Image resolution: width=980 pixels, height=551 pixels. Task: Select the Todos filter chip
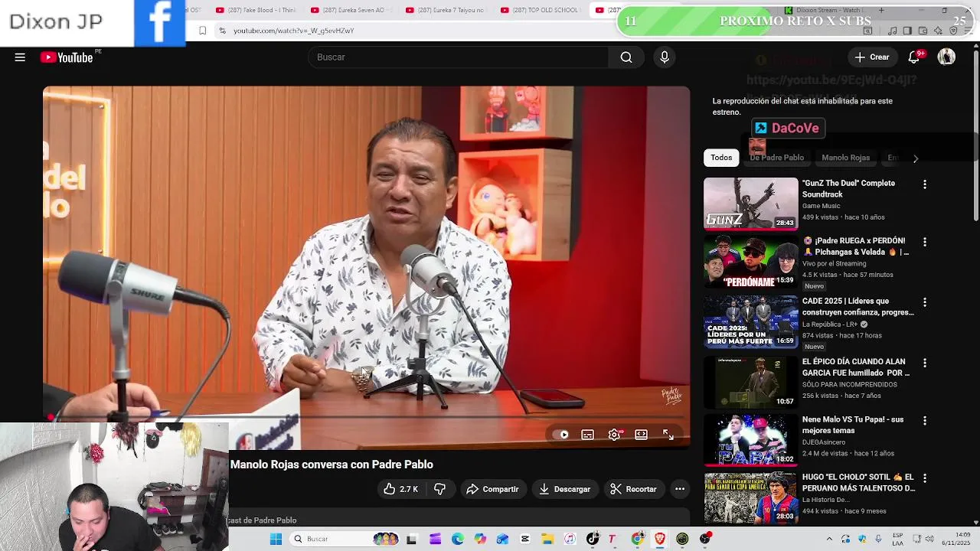(x=721, y=158)
